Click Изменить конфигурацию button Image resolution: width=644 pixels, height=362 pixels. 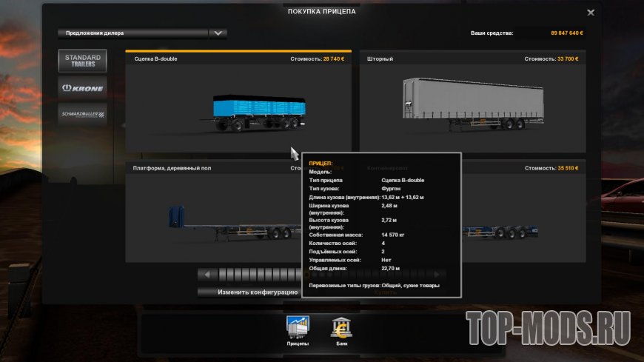point(248,292)
